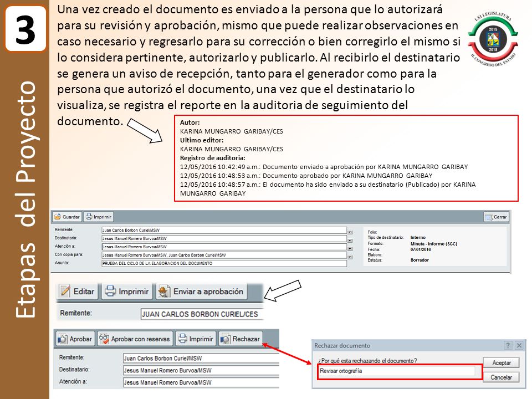
Task: Click audit entry timestamped 10:42:49 a.m.
Action: point(324,167)
